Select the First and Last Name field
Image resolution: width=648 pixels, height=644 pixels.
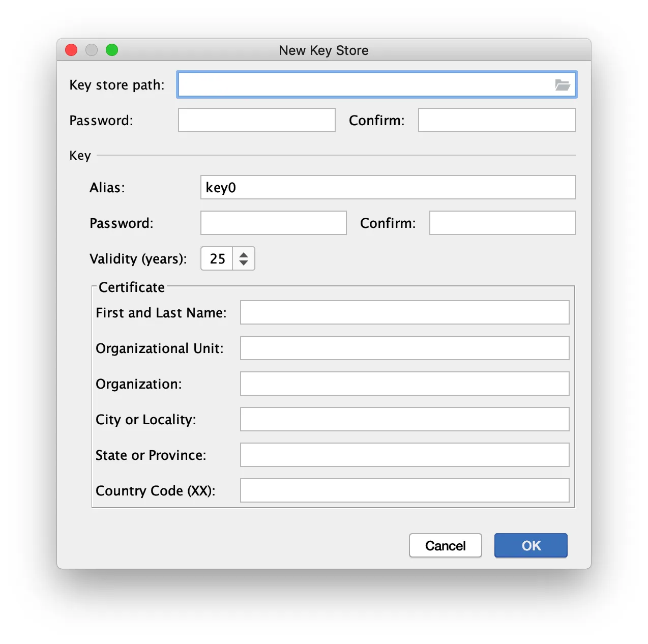pyautogui.click(x=405, y=312)
